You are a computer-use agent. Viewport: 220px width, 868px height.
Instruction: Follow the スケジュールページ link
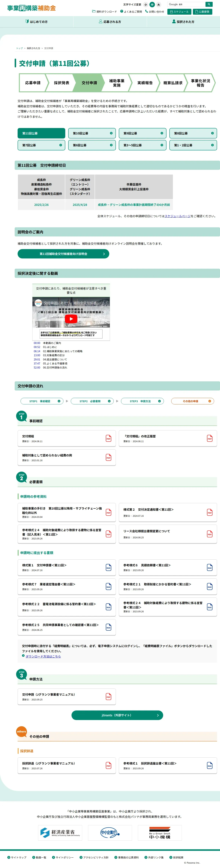tap(177, 216)
